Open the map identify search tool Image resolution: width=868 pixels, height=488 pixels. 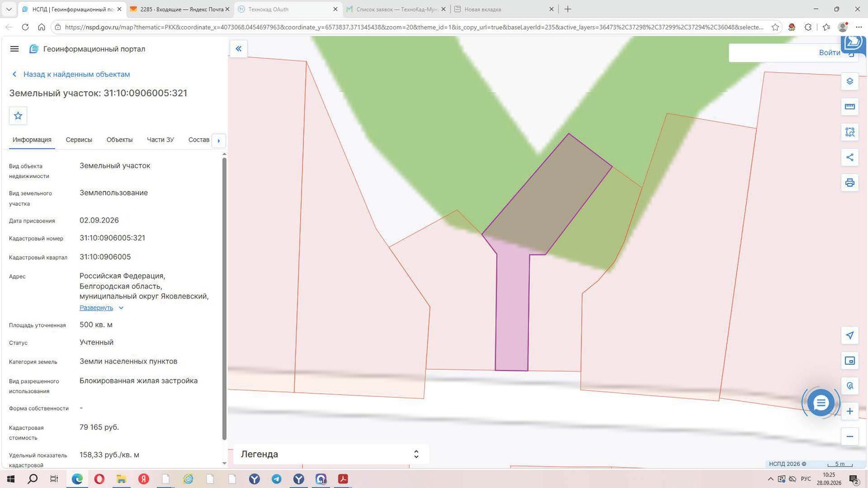[849, 386]
